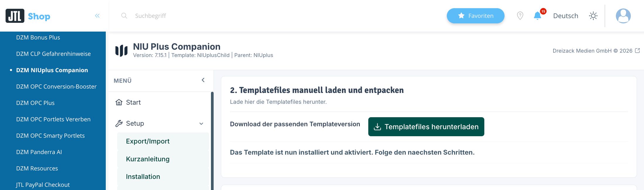Open DZM Resources plugin

37,168
